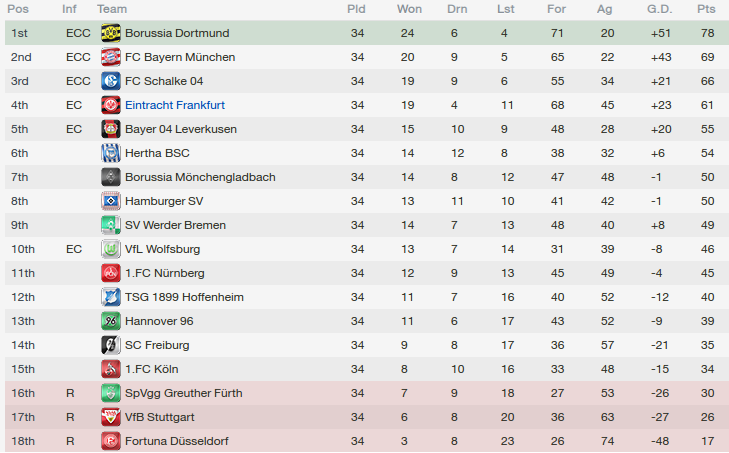Screen dimensions: 729x453
Task: Click the G.D. column header
Action: [x=659, y=9]
